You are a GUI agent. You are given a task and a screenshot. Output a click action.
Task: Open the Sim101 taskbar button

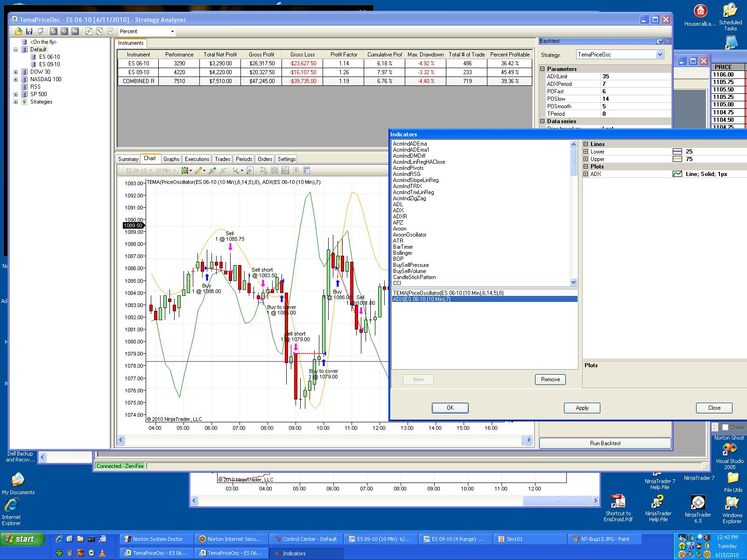click(x=530, y=539)
